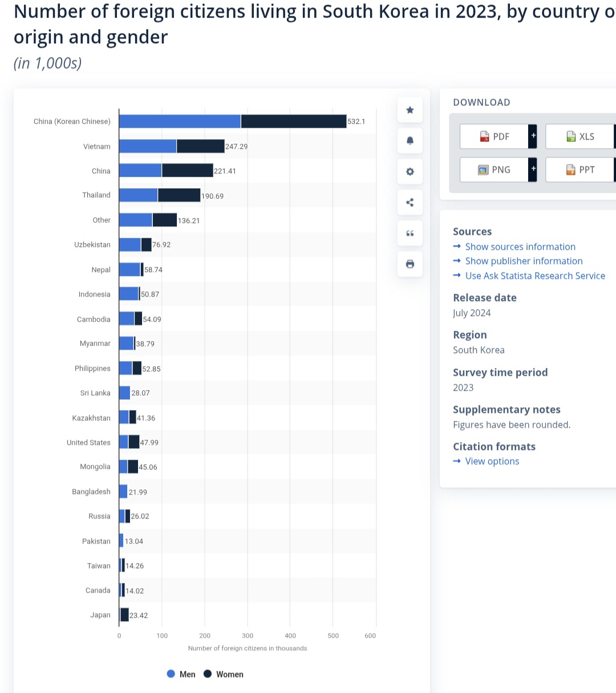This screenshot has height=693, width=616.
Task: Click the Kazakhstan axis label
Action: click(91, 418)
